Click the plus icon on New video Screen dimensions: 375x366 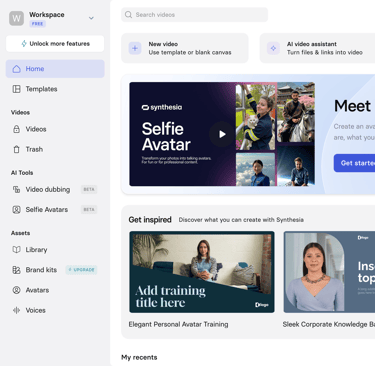(135, 48)
